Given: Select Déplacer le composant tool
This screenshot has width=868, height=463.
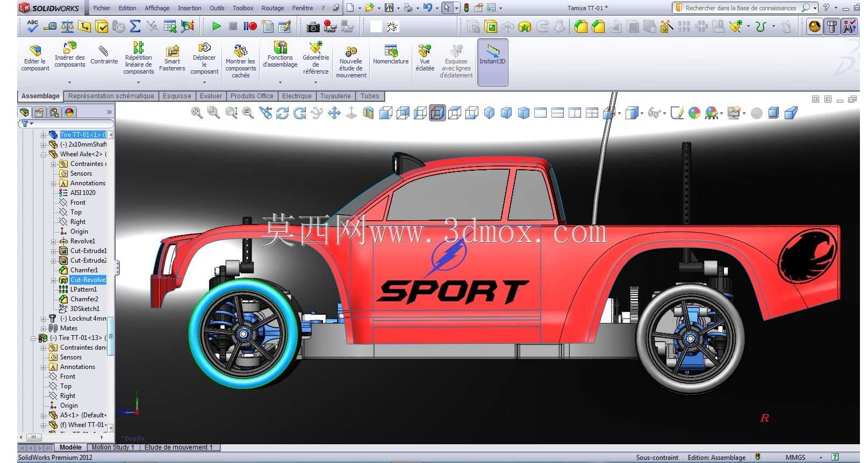Looking at the screenshot, I should point(204,58).
